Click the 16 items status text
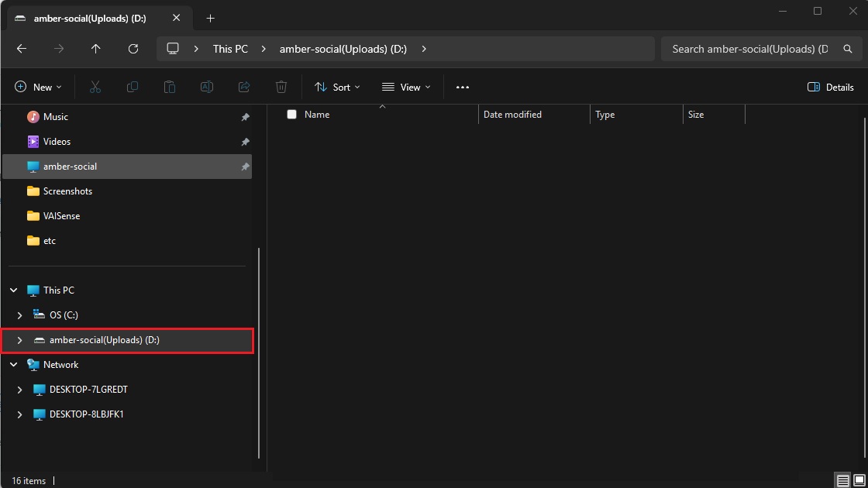 tap(29, 481)
